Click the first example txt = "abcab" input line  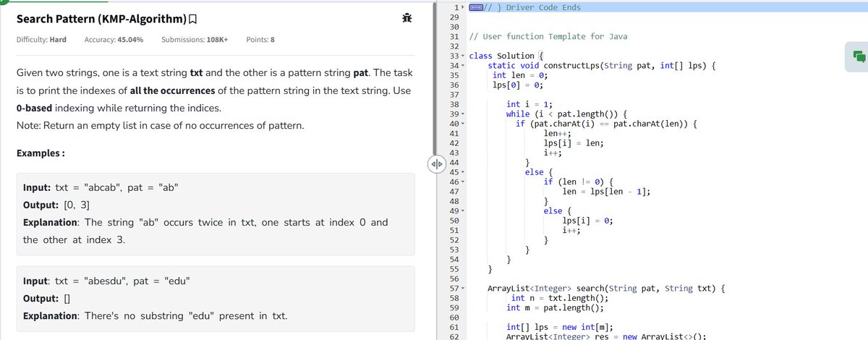click(x=101, y=188)
